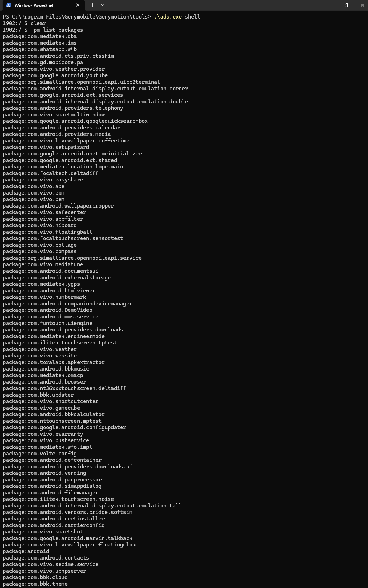Close the Windows PowerShell tab
This screenshot has width=368, height=588.
point(78,5)
